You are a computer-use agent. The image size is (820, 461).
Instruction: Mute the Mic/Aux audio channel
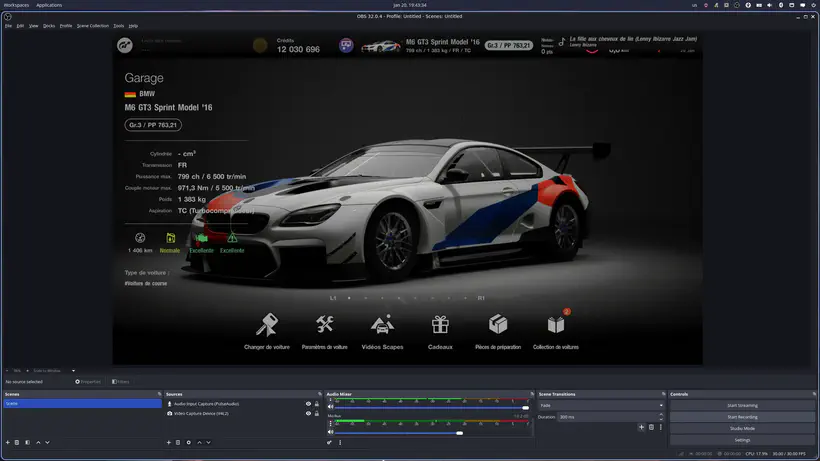(x=331, y=432)
